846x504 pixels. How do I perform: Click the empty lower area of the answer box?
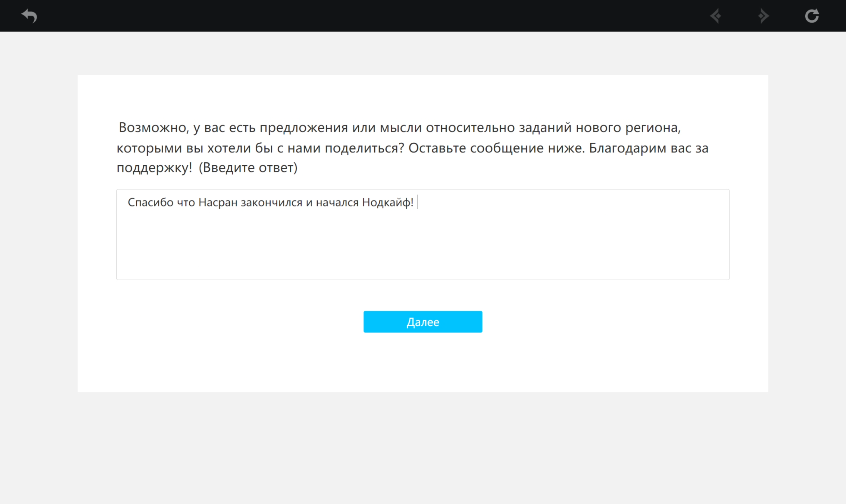tap(423, 251)
